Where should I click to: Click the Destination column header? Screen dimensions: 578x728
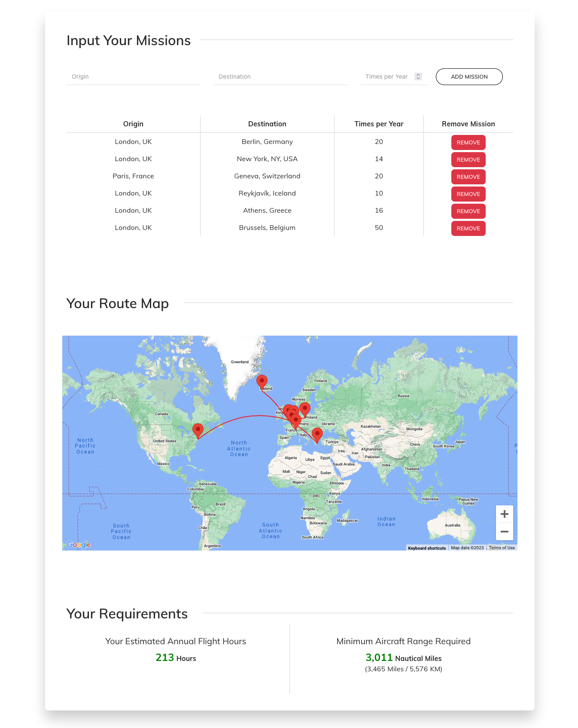(267, 124)
